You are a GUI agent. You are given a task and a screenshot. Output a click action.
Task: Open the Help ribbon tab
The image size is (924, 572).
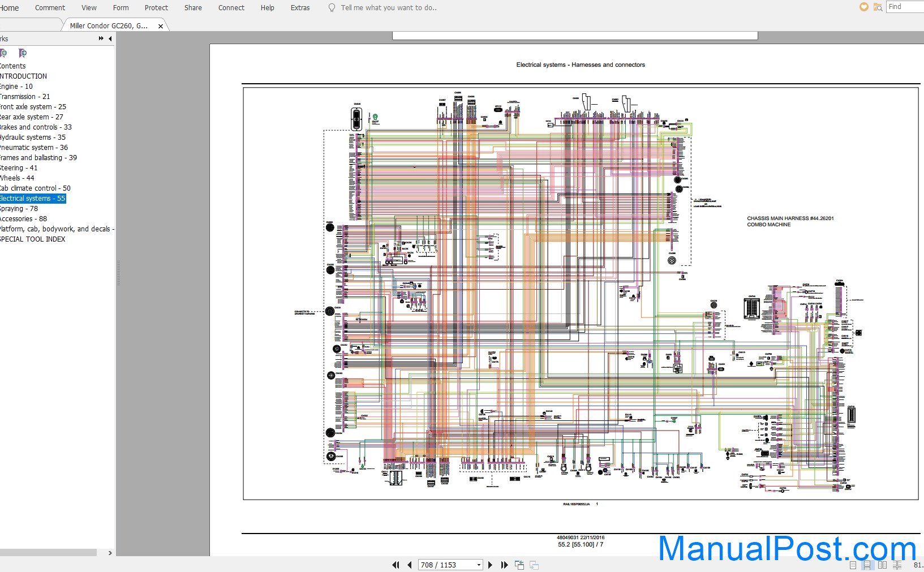click(267, 8)
